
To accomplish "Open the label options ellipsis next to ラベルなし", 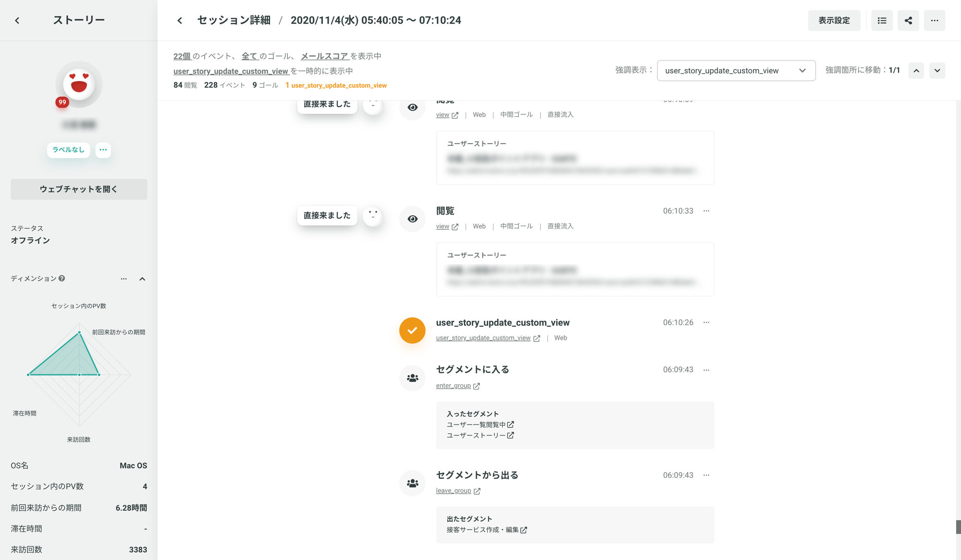I will 103,150.
